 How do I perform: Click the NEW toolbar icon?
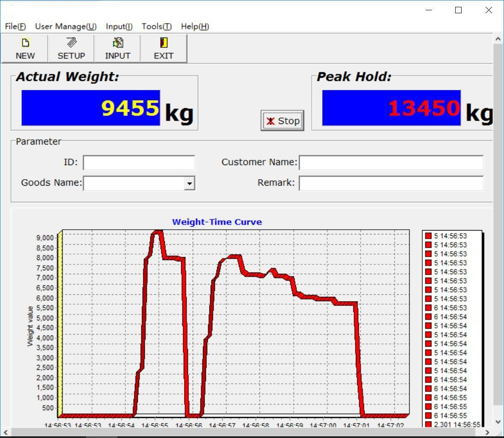pyautogui.click(x=25, y=43)
